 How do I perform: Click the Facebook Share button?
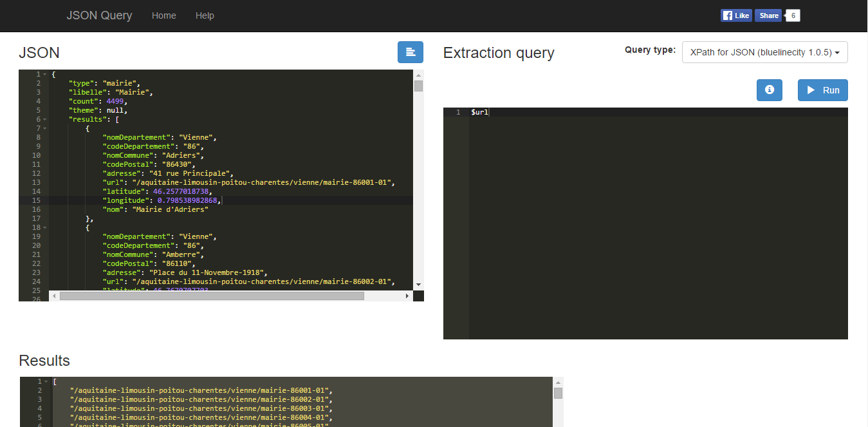tap(768, 15)
